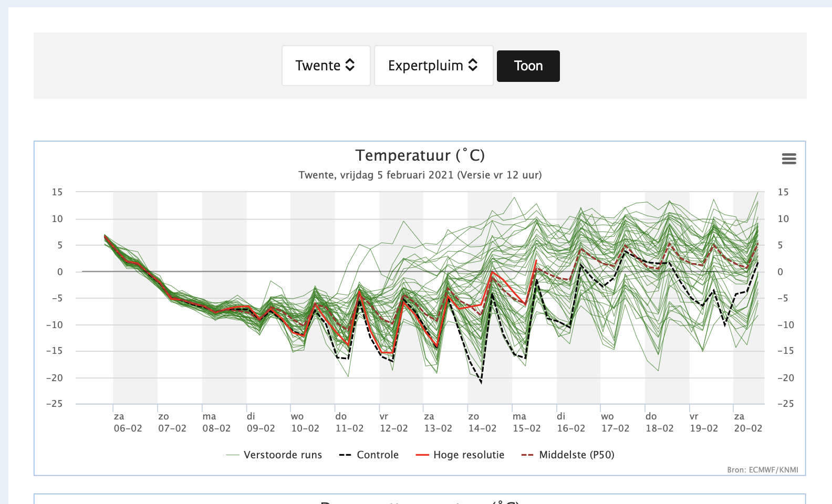Click the chart subtitle Twente, vrijdag 5 februari
Image resolution: width=832 pixels, height=504 pixels.
click(x=420, y=175)
